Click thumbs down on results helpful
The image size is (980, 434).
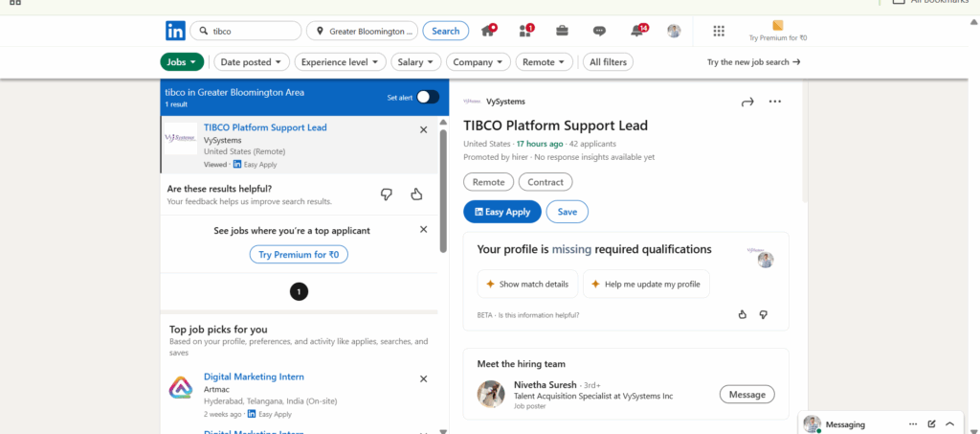point(387,194)
